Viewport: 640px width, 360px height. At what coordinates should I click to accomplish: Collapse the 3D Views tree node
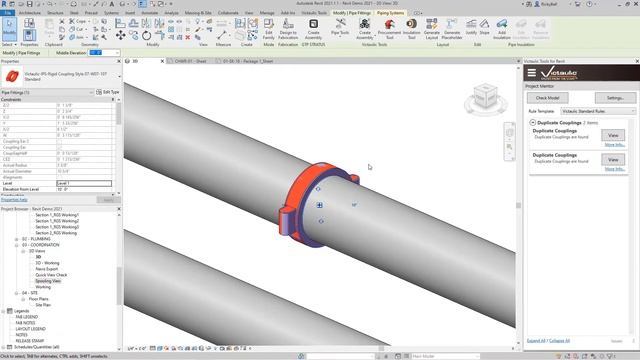coord(23,251)
